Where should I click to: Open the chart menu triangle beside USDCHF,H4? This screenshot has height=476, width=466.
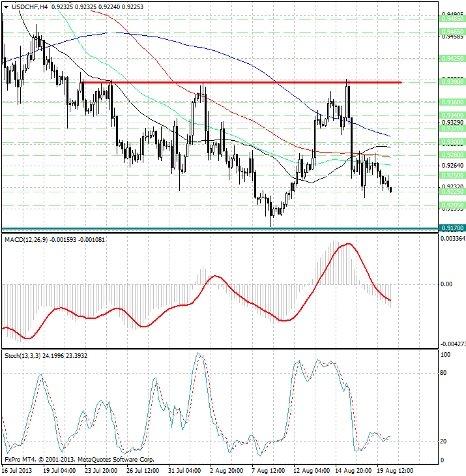[x=6, y=7]
